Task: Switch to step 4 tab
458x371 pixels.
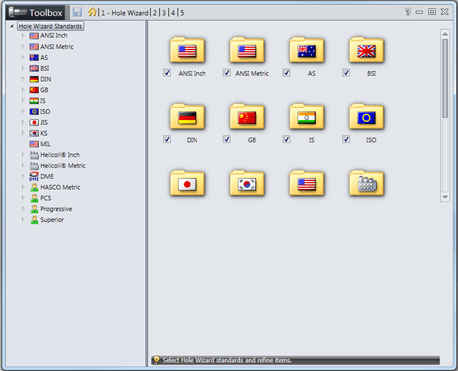Action: tap(173, 13)
